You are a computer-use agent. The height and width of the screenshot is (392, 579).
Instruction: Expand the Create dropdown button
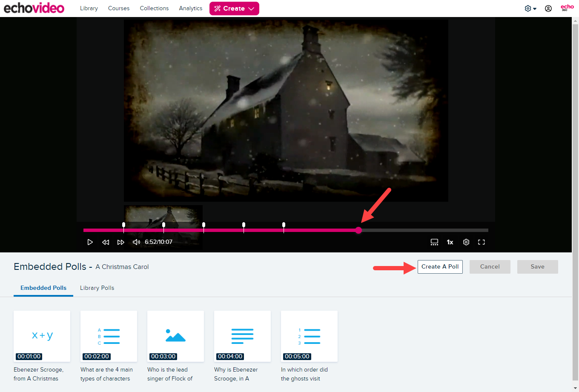click(x=234, y=9)
